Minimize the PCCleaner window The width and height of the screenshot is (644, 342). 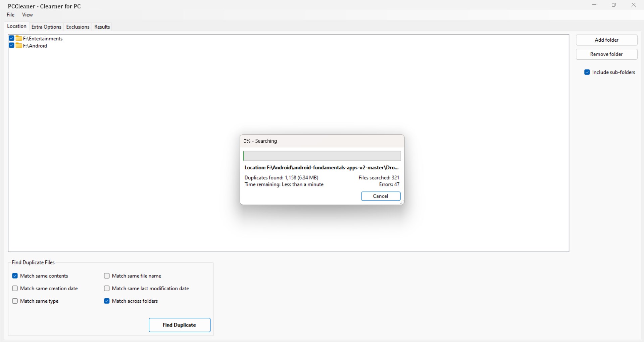(x=594, y=5)
